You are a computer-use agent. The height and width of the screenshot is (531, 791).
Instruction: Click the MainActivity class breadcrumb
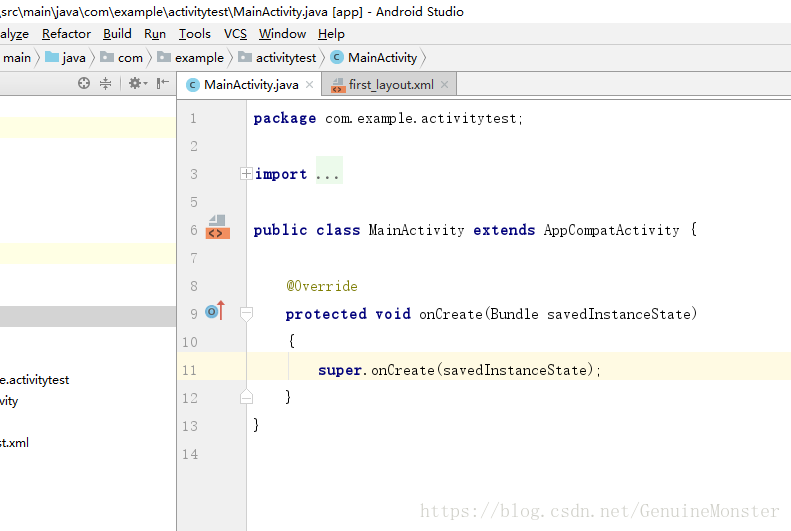click(x=374, y=58)
